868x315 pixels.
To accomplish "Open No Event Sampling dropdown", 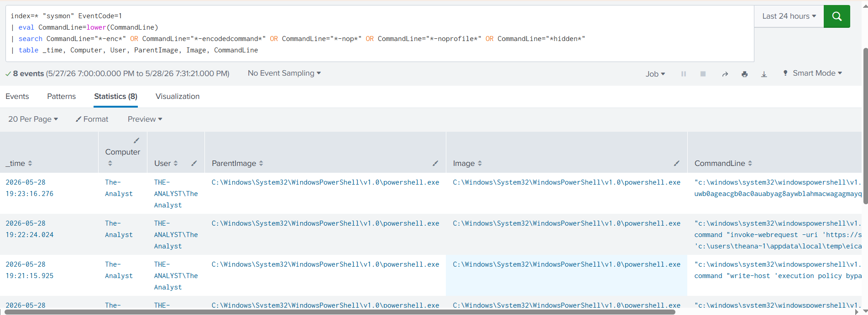I will click(284, 73).
